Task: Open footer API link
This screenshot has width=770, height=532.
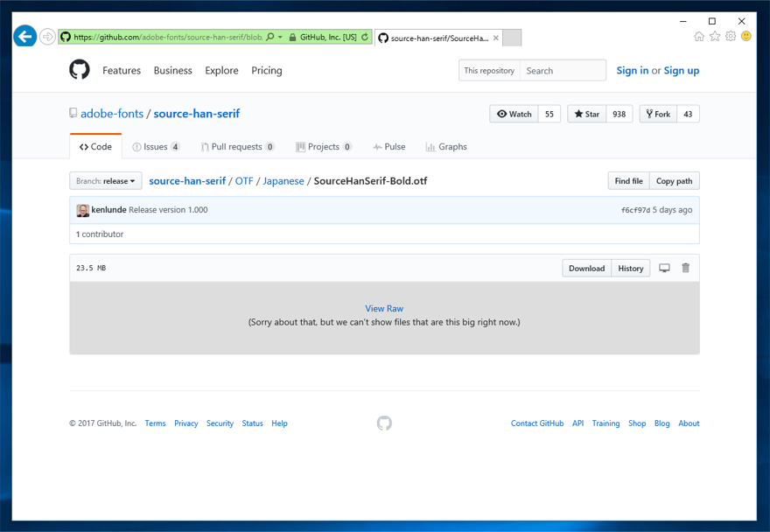Action: click(x=578, y=423)
